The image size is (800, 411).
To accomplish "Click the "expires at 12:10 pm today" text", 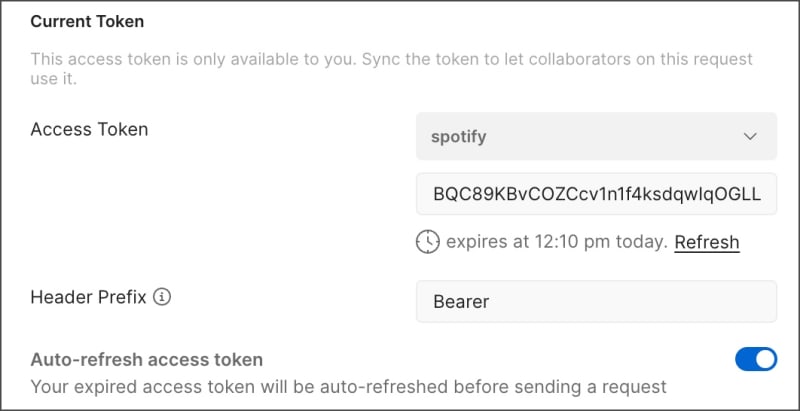I will pos(556,242).
